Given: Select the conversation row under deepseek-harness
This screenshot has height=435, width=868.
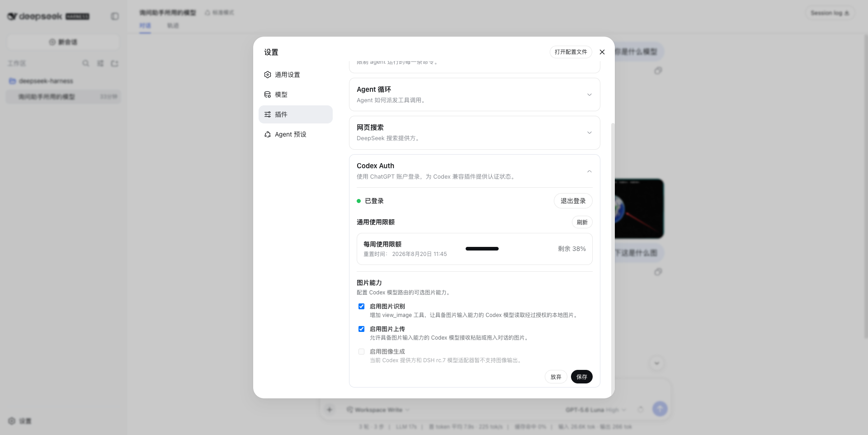Looking at the screenshot, I should (63, 96).
